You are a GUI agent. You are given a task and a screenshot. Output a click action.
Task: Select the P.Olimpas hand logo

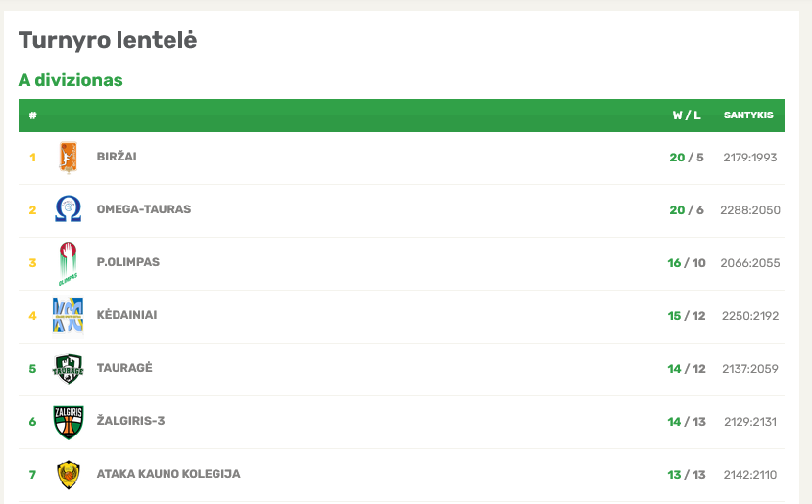(68, 263)
